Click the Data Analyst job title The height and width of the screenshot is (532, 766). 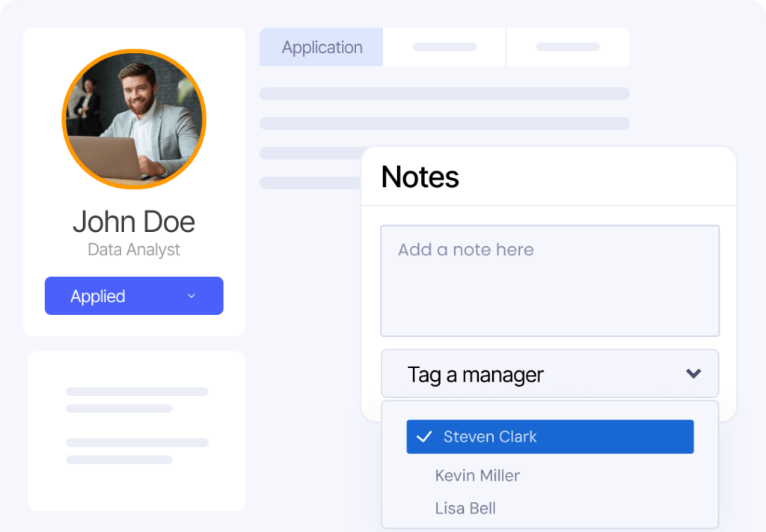134,250
